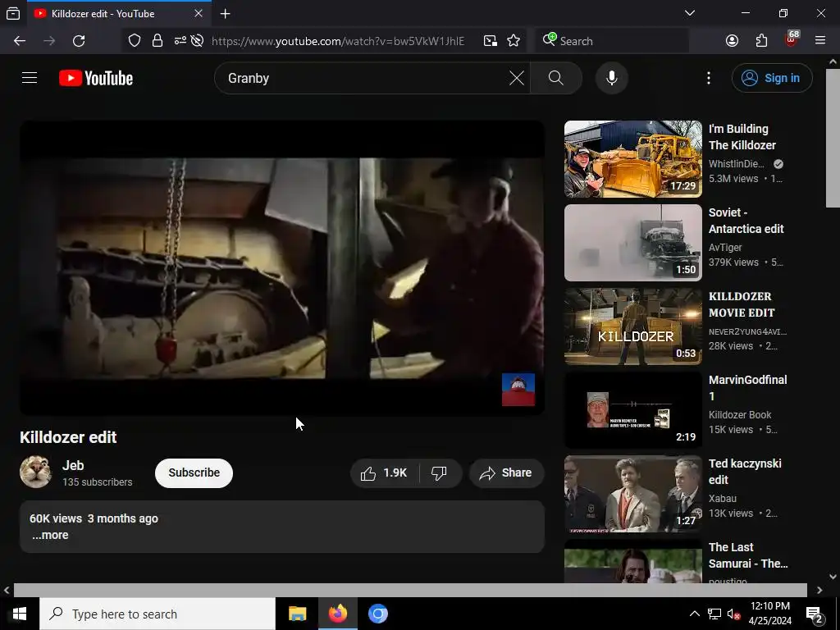Open the tracking protection shield
Screen dimensions: 840x630
pos(135,41)
